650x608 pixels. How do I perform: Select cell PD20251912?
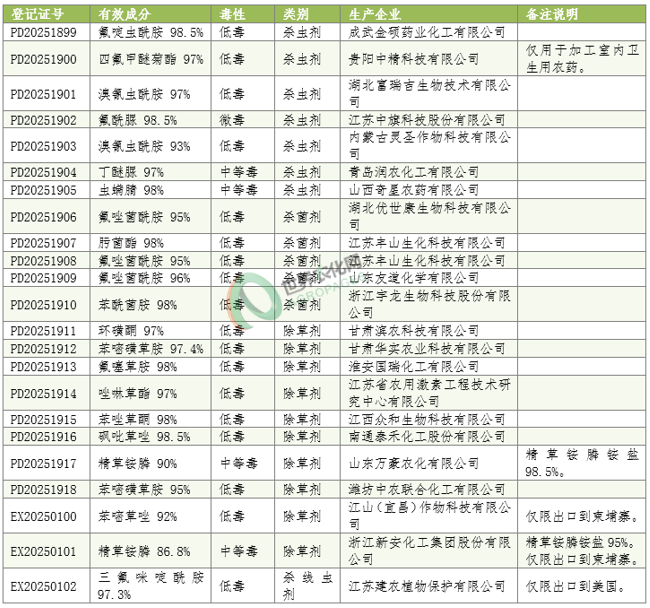point(44,349)
